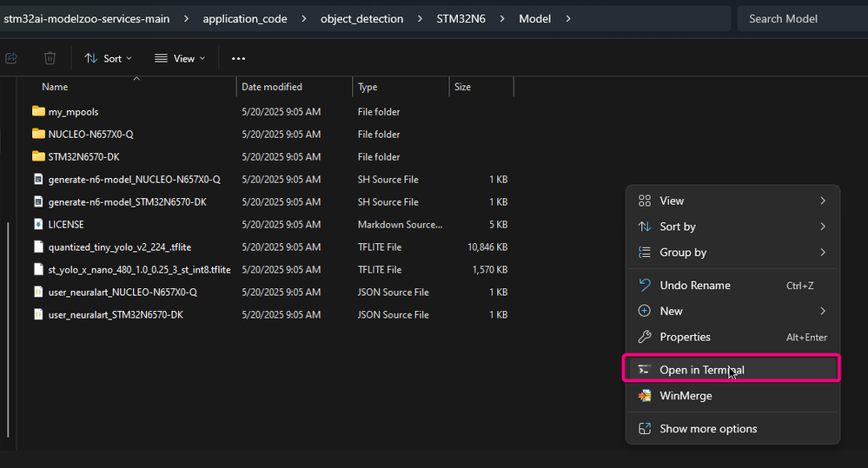Click the Search Model input field

coord(799,18)
